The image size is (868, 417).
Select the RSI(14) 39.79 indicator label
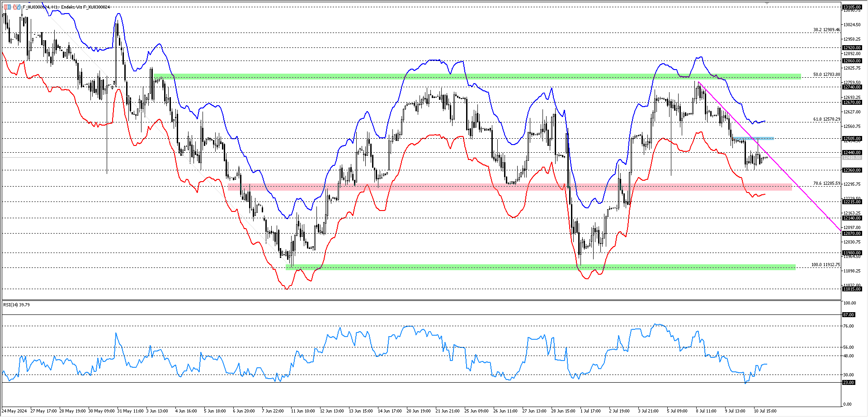(16, 305)
